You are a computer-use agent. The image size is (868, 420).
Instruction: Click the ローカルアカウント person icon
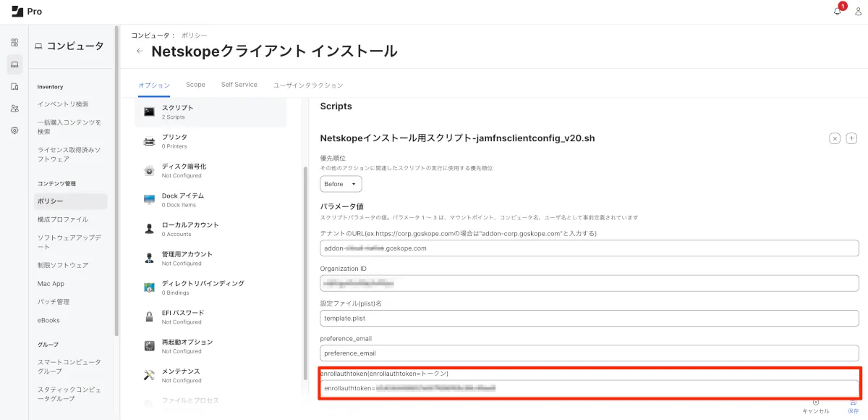[149, 229]
